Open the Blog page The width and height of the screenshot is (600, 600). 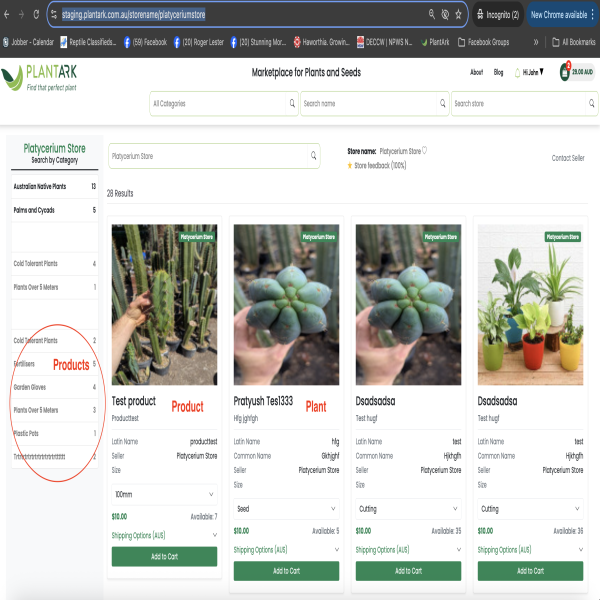pyautogui.click(x=498, y=72)
